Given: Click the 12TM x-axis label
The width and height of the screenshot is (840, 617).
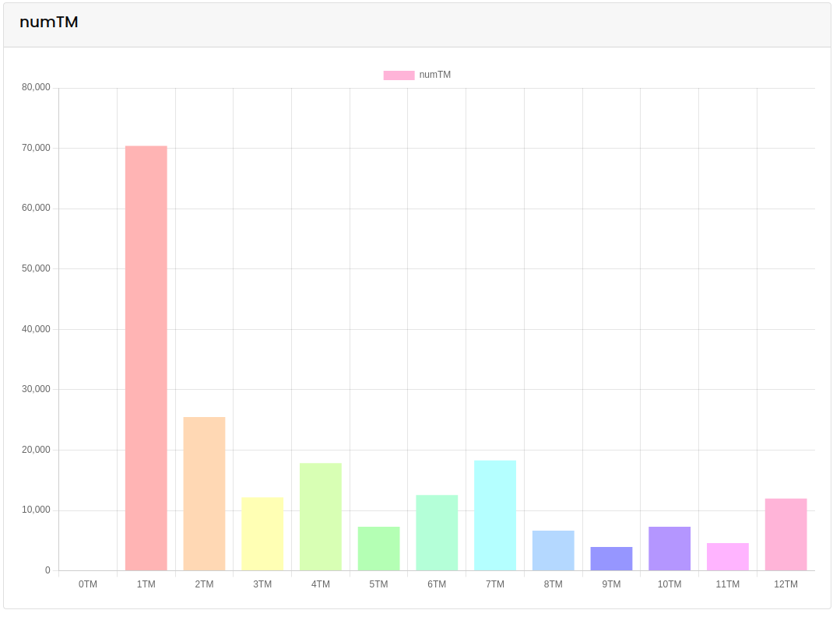Looking at the screenshot, I should tap(786, 584).
